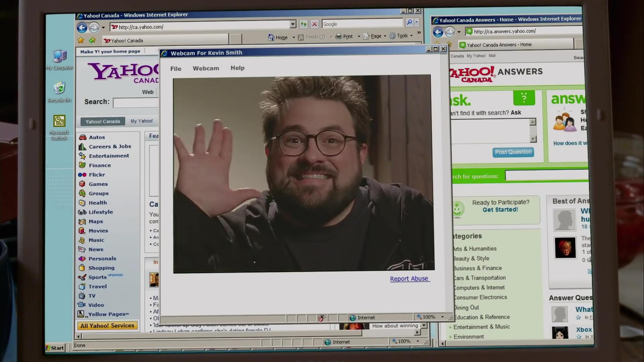Click the Feeds toolbar icon
Image resolution: width=644 pixels, height=362 pixels.
pyautogui.click(x=301, y=37)
